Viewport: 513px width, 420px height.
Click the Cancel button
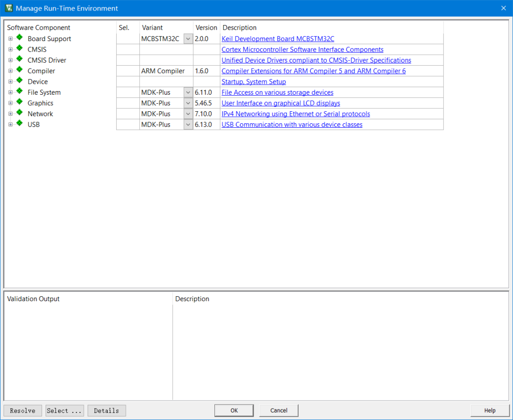click(x=279, y=410)
